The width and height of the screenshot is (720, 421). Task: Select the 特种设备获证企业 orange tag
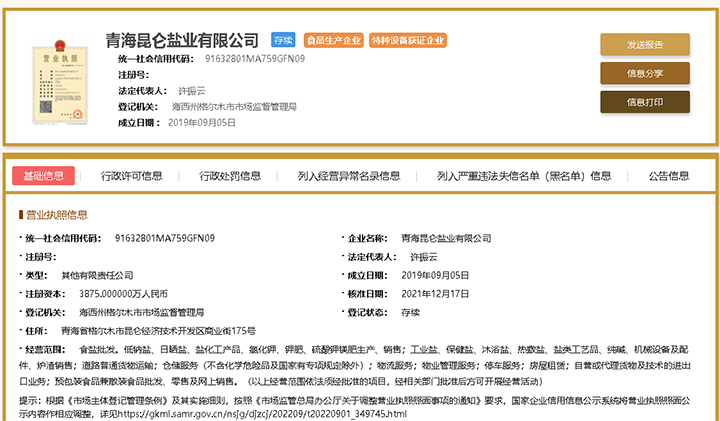[407, 41]
